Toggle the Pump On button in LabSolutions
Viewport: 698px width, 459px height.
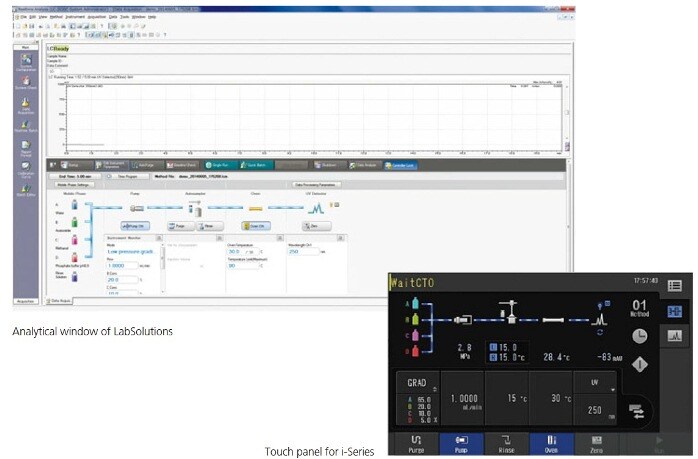[135, 226]
